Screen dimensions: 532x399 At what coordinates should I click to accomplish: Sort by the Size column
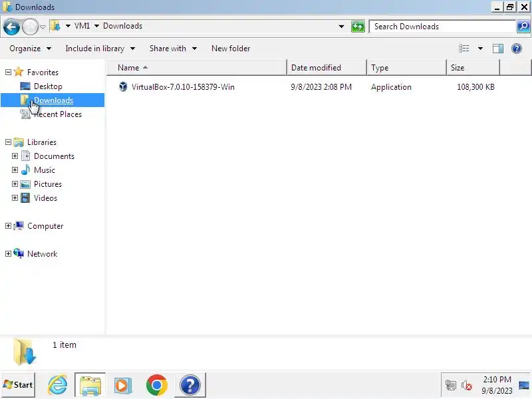(473, 68)
